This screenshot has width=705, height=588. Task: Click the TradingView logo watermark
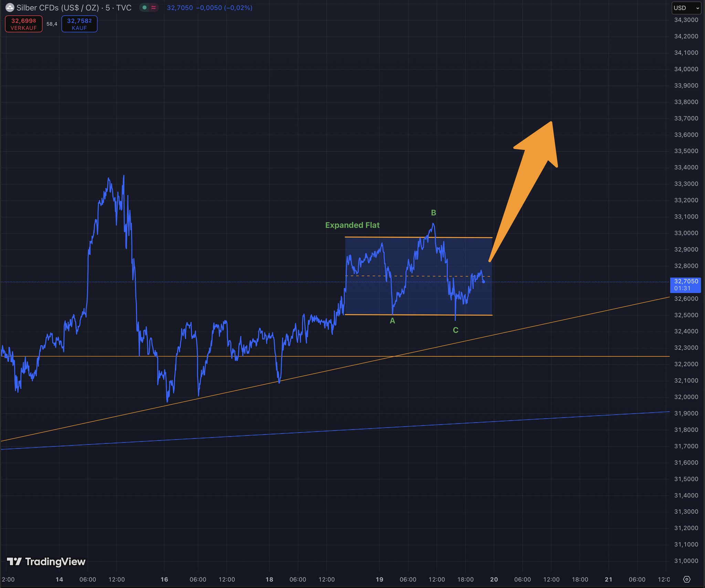point(46,561)
